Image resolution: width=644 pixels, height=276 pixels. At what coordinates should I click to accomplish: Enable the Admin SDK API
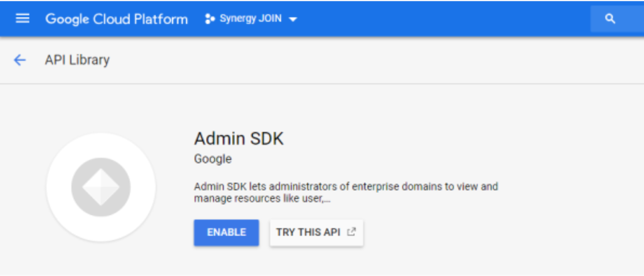coord(226,233)
